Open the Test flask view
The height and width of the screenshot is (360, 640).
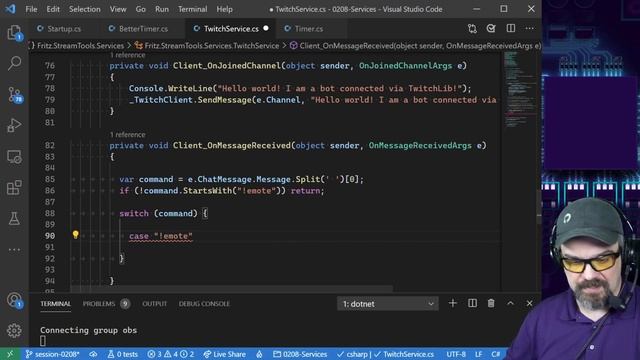[14, 219]
